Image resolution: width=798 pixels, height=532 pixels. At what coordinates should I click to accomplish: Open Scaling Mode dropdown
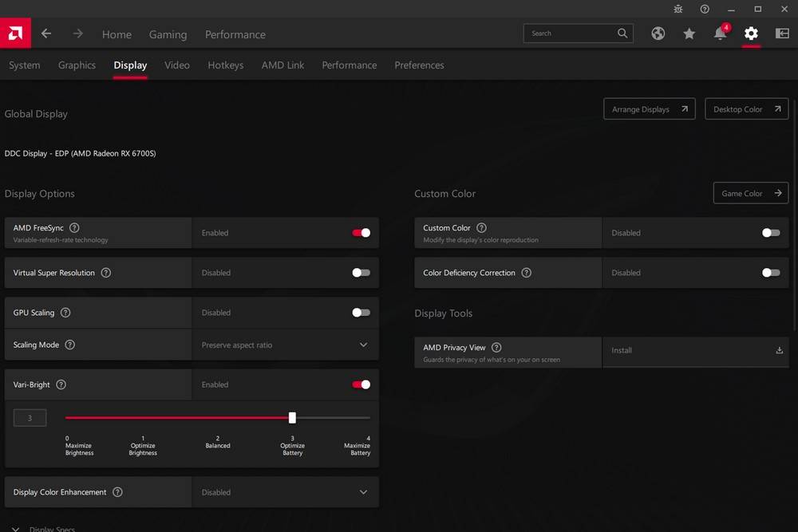286,345
